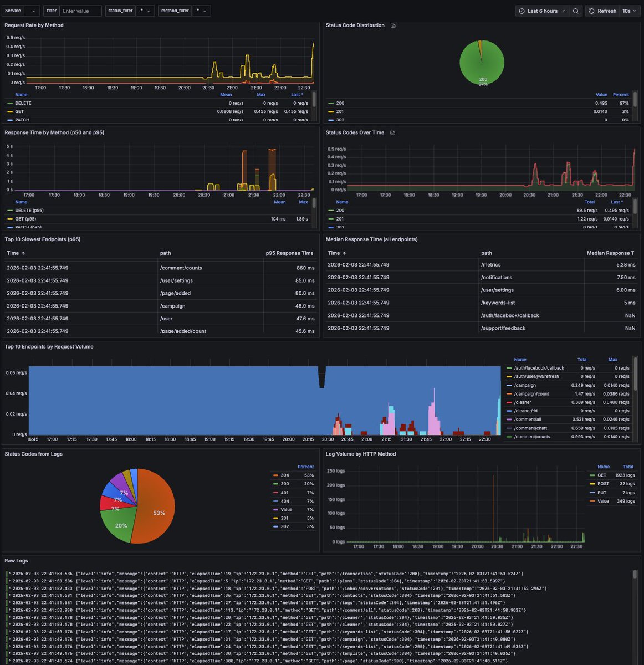Sort Request Rate legend by Max
The height and width of the screenshot is (665, 644).
coord(262,95)
